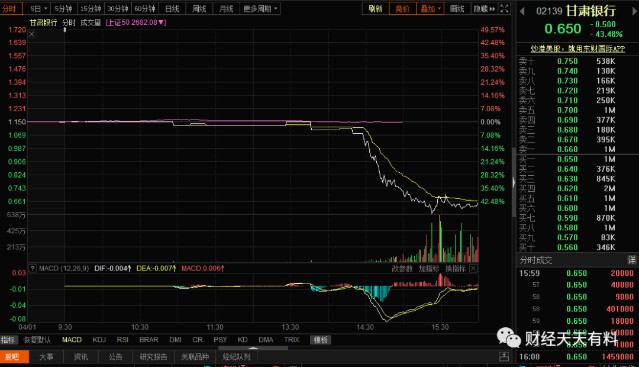Screen dimensions: 639x367
Task: Toggle the 竞价 button
Action: pyautogui.click(x=402, y=9)
